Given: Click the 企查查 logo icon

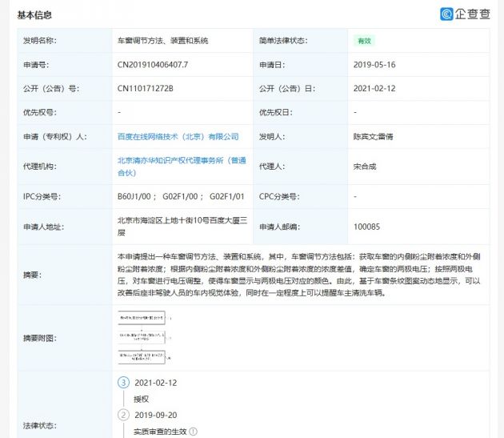Looking at the screenshot, I should tap(446, 14).
